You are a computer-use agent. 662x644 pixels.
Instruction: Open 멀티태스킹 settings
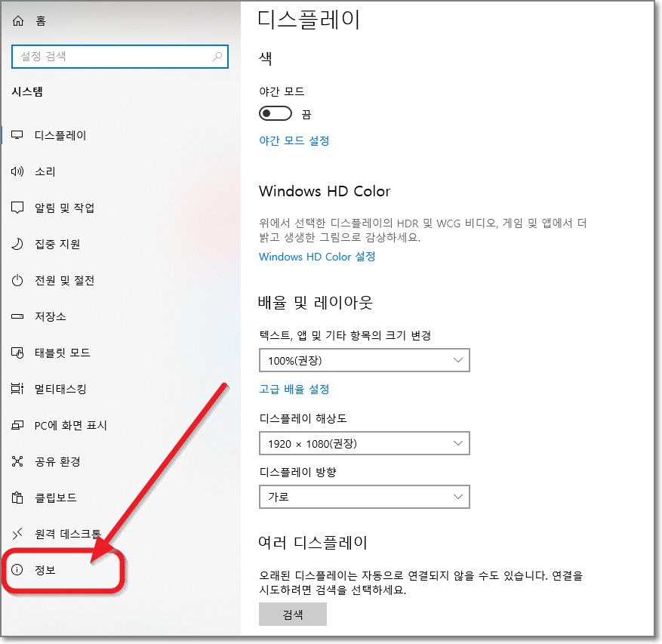(60, 389)
